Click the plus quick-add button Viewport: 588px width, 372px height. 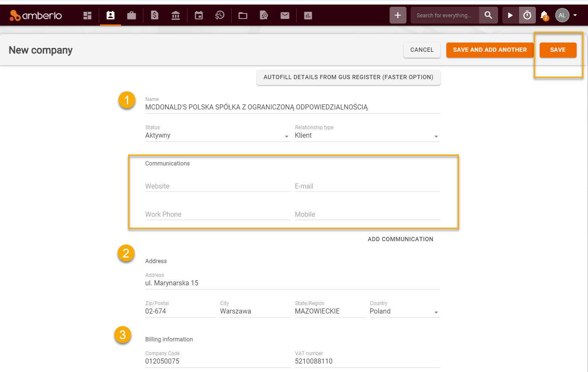click(398, 15)
